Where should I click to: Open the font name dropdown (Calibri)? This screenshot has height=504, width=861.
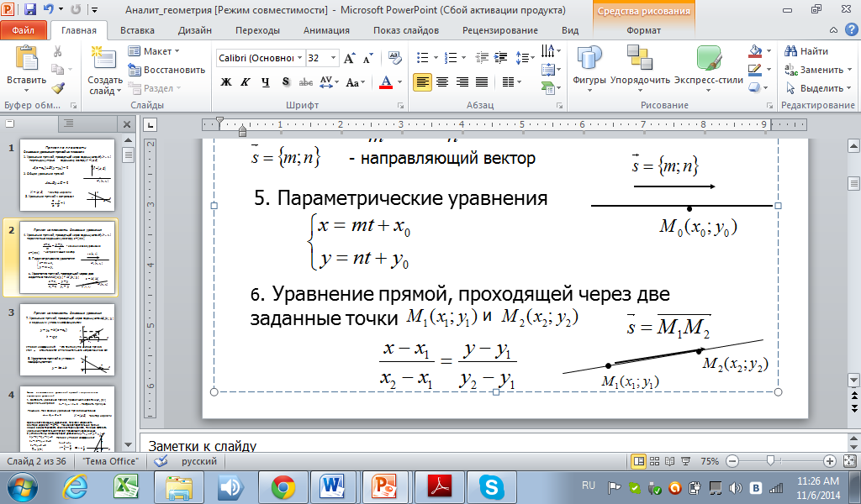[257, 59]
